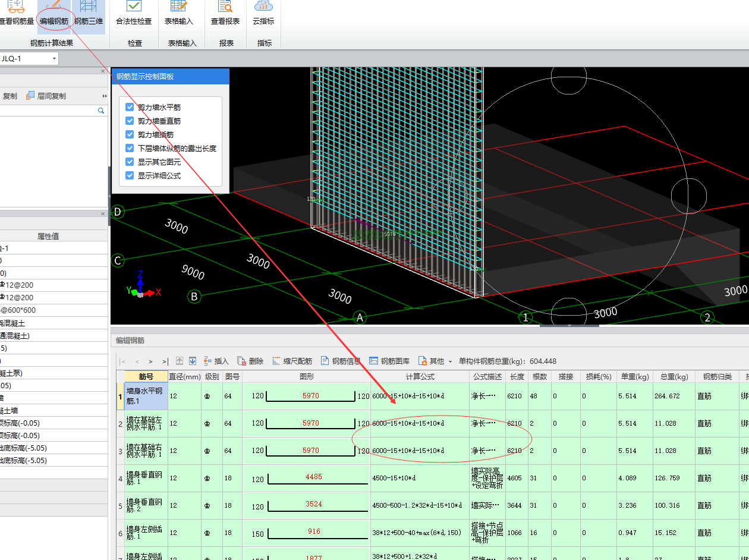Screen dimensions: 749x560
Task: Toggle 下层墙体纵筋的露出长度 checkbox
Action: click(130, 148)
